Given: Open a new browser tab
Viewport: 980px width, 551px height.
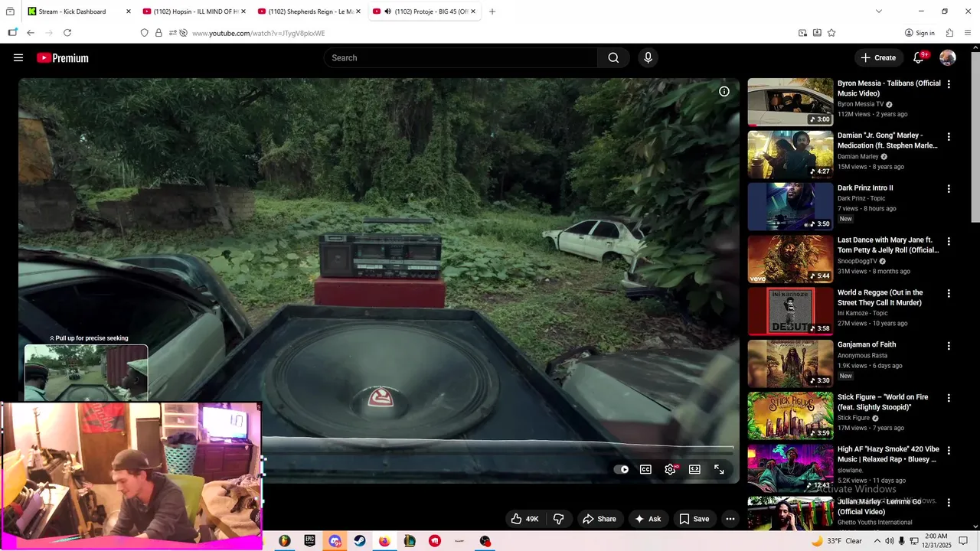Looking at the screenshot, I should [x=492, y=11].
